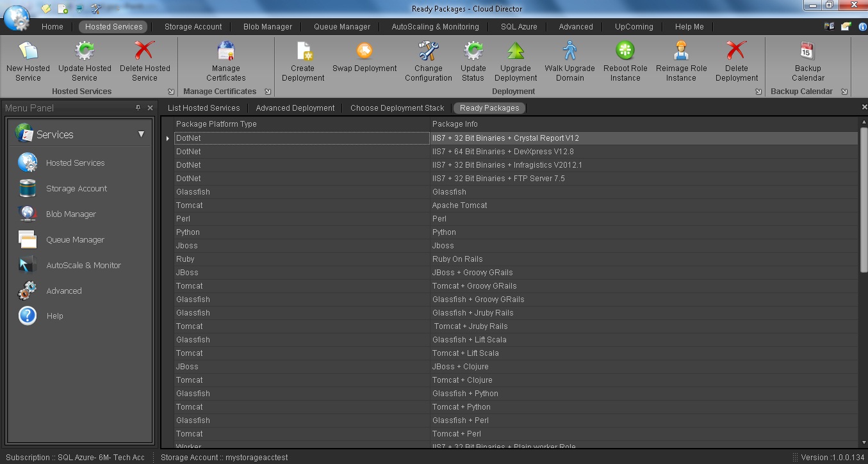Viewport: 868px width, 464px height.
Task: Click the Walk Upgrade Domain icon
Action: (x=569, y=61)
